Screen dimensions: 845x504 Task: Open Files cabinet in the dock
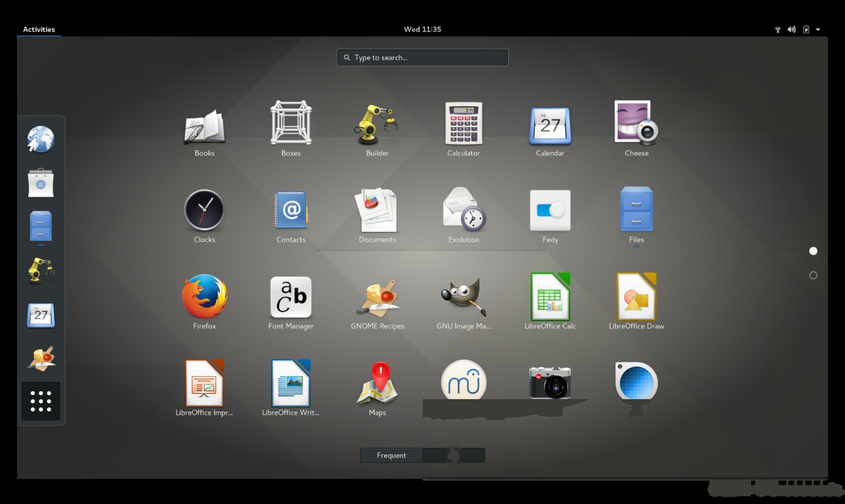[40, 227]
